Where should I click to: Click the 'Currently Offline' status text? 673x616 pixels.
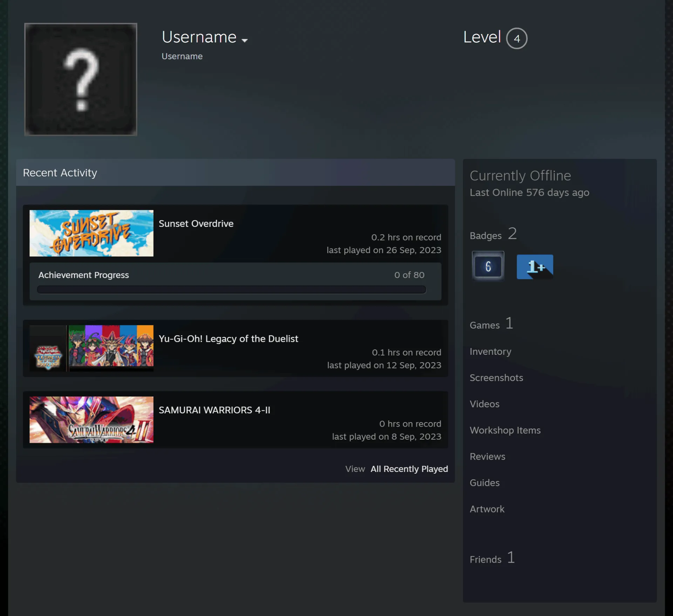[520, 176]
